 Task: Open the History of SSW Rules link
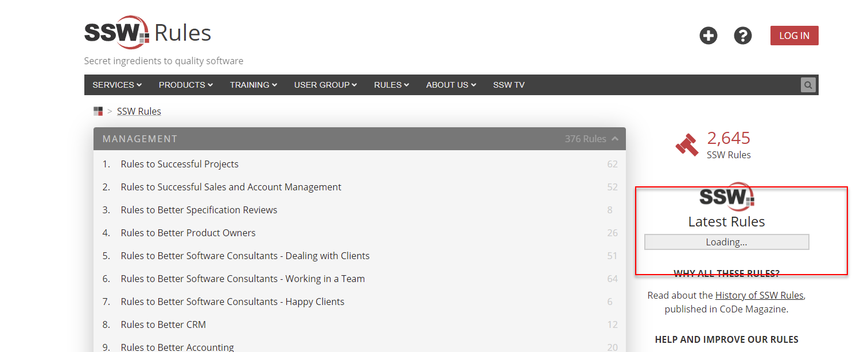759,295
